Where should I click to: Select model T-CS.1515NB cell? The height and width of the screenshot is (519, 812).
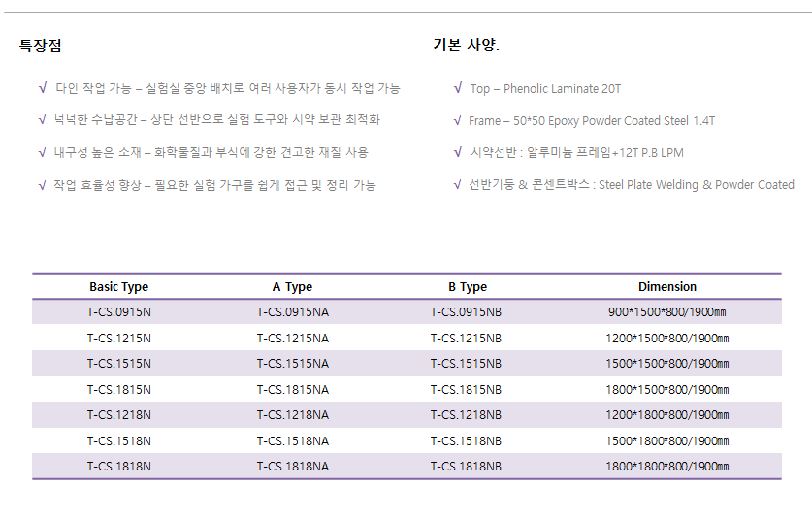(x=466, y=364)
